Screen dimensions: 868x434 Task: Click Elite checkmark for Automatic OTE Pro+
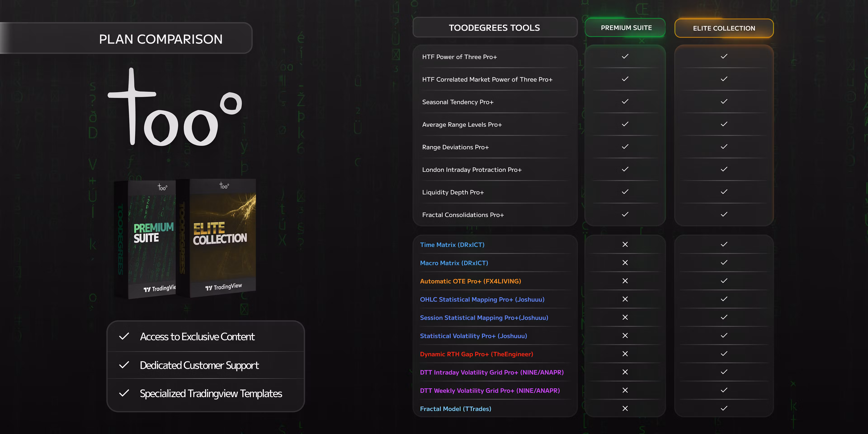click(724, 281)
